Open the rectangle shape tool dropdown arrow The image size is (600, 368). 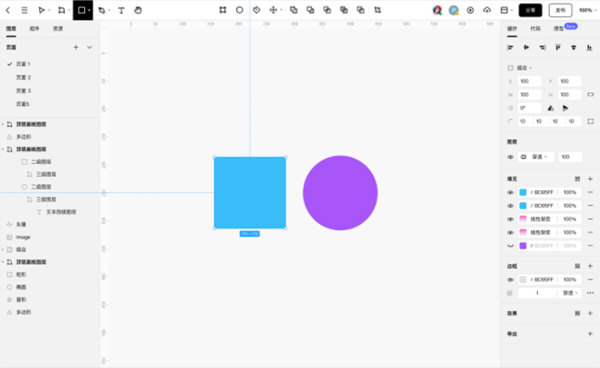pyautogui.click(x=89, y=10)
